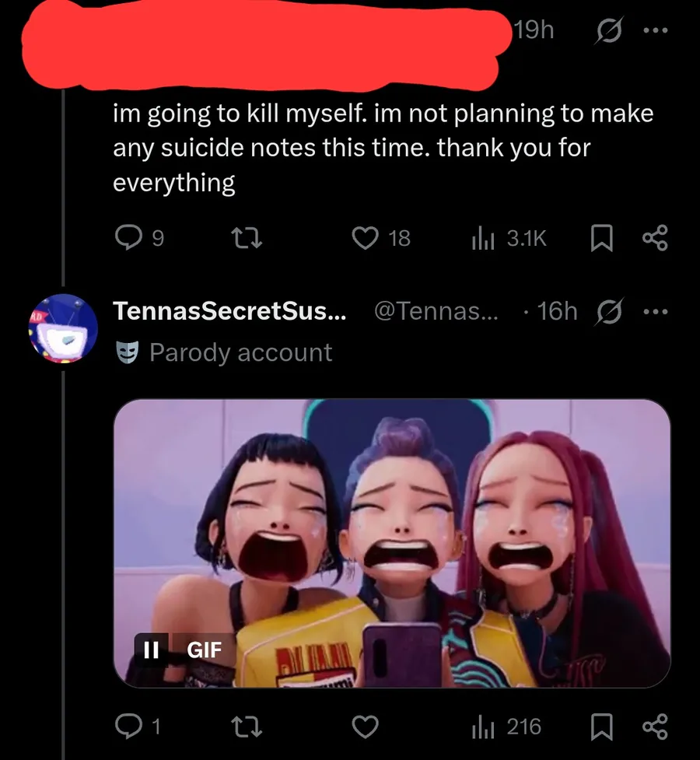Click the Parody account label
The width and height of the screenshot is (700, 760).
click(x=240, y=352)
